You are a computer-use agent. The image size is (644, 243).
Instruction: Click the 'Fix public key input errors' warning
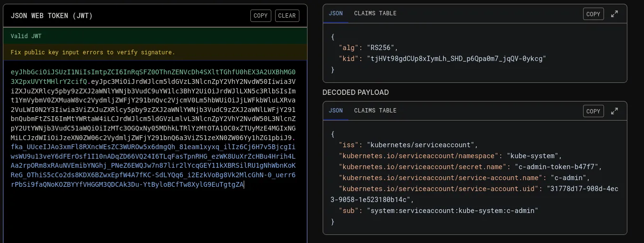pos(155,52)
